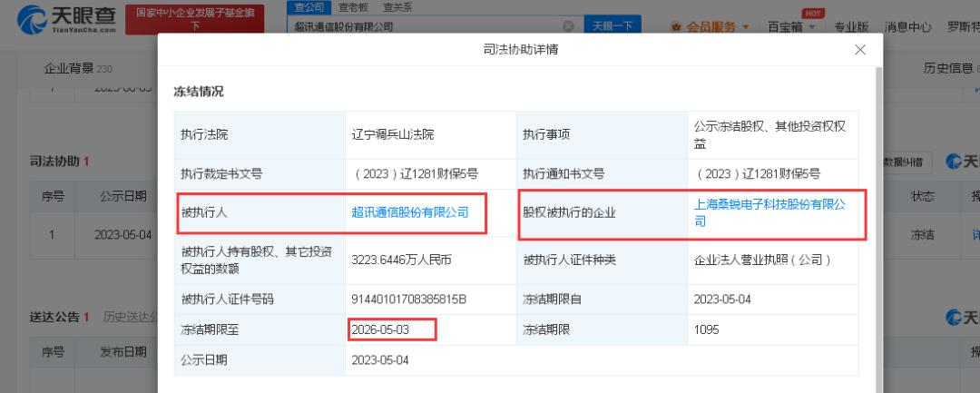980x393 pixels.
Task: Click the 会员服务 crown icon
Action: click(x=676, y=27)
